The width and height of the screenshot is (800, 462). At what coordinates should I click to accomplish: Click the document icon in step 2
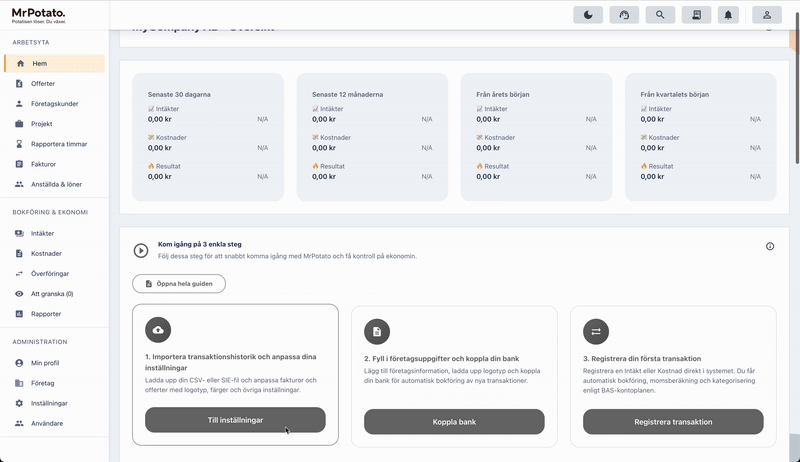tap(377, 331)
